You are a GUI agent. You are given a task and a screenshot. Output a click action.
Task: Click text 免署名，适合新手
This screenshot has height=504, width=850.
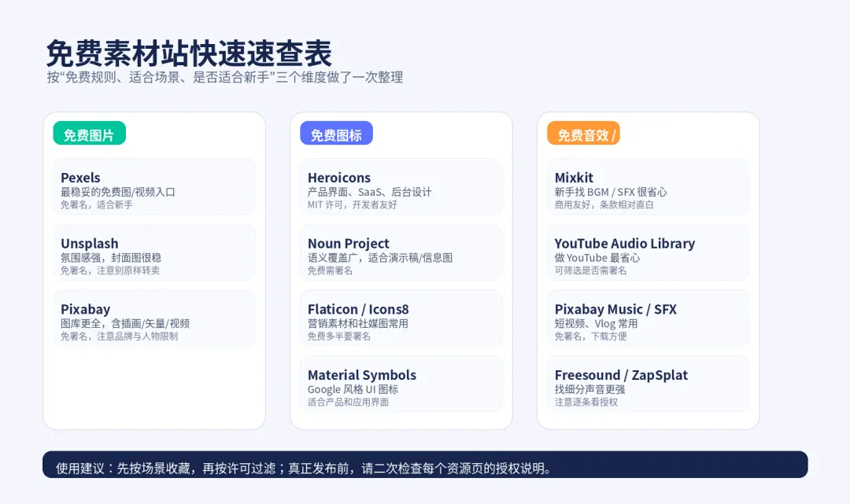coord(97,204)
